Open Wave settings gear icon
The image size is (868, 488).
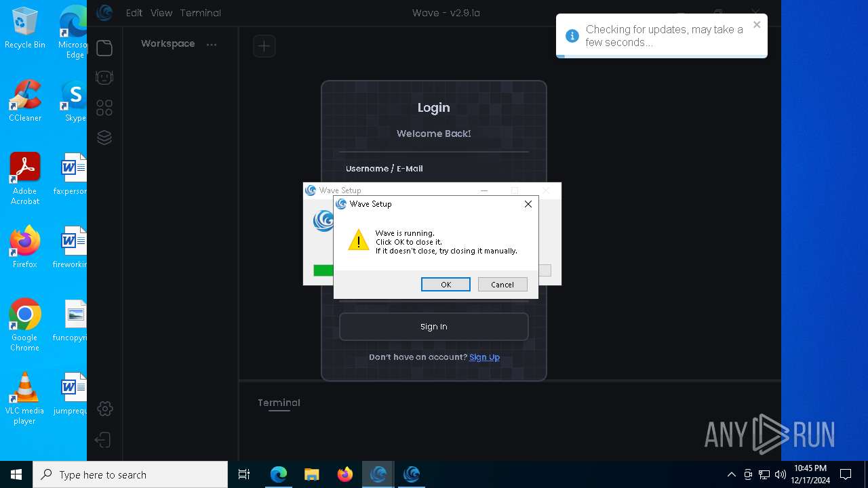pyautogui.click(x=105, y=409)
